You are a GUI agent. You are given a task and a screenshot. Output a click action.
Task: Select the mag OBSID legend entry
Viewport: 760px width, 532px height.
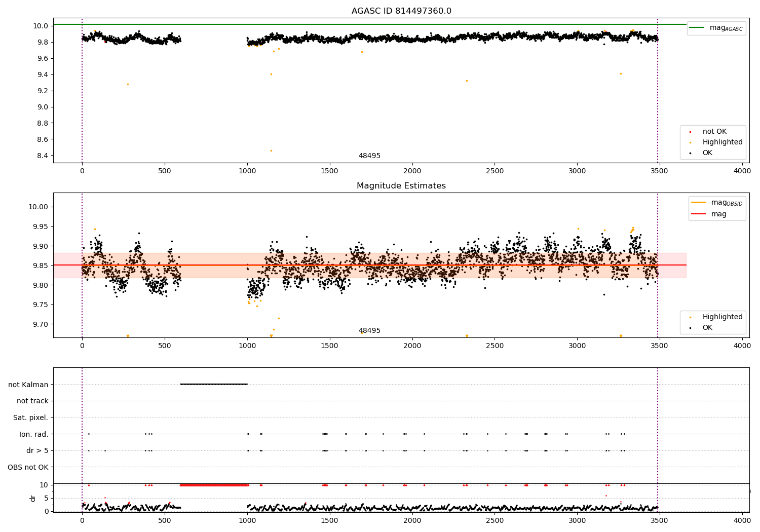pos(717,203)
